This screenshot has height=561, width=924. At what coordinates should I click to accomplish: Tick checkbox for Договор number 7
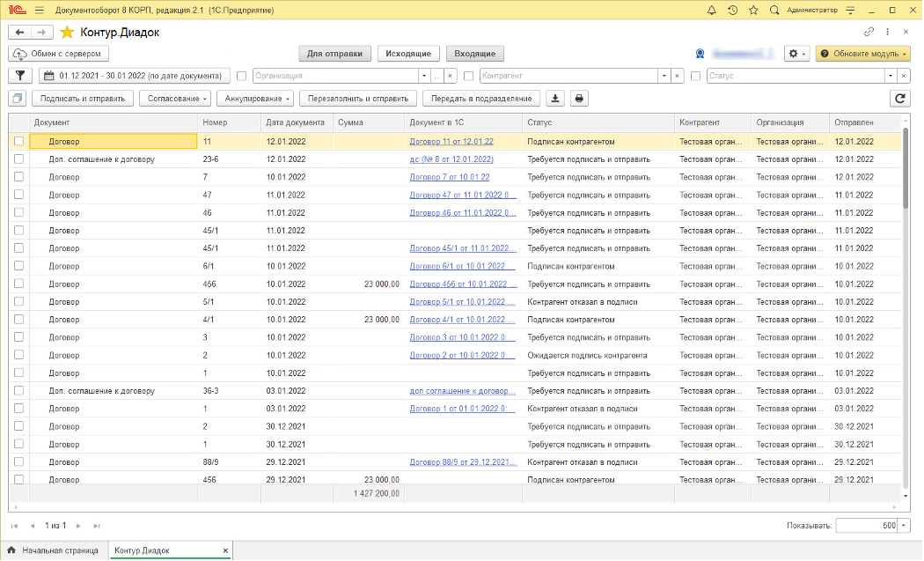[x=18, y=177]
